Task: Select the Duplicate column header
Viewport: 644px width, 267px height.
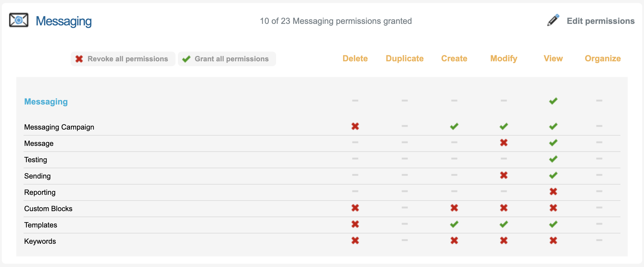Action: [x=404, y=59]
